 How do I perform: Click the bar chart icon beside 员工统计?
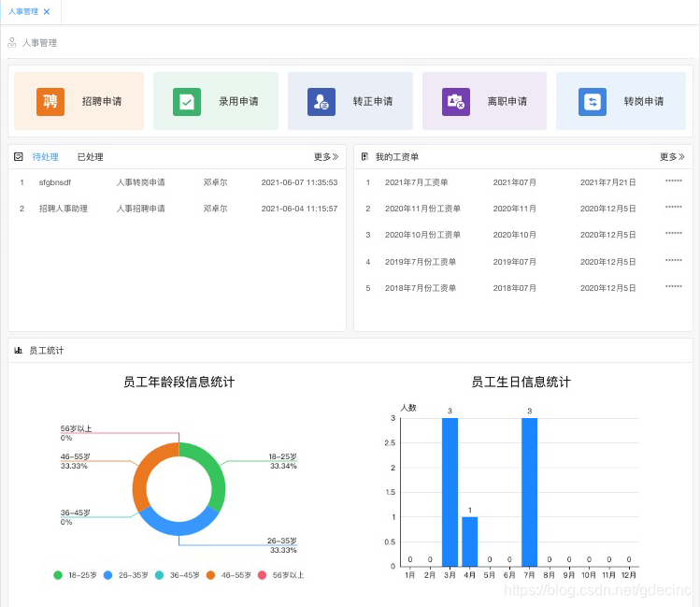19,350
